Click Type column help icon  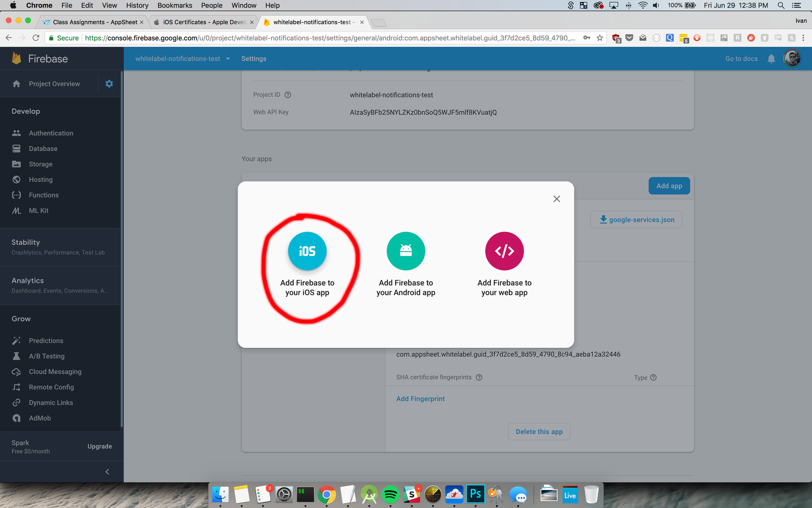[653, 377]
